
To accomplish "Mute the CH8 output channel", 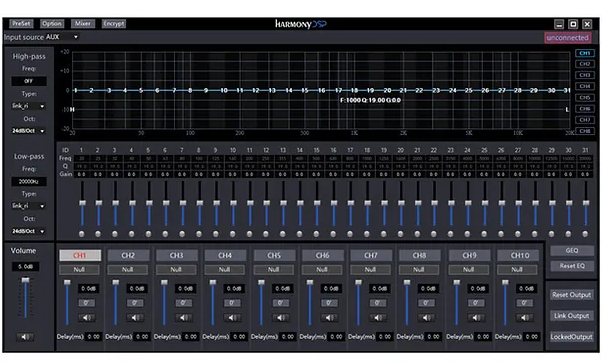I will tap(427, 318).
